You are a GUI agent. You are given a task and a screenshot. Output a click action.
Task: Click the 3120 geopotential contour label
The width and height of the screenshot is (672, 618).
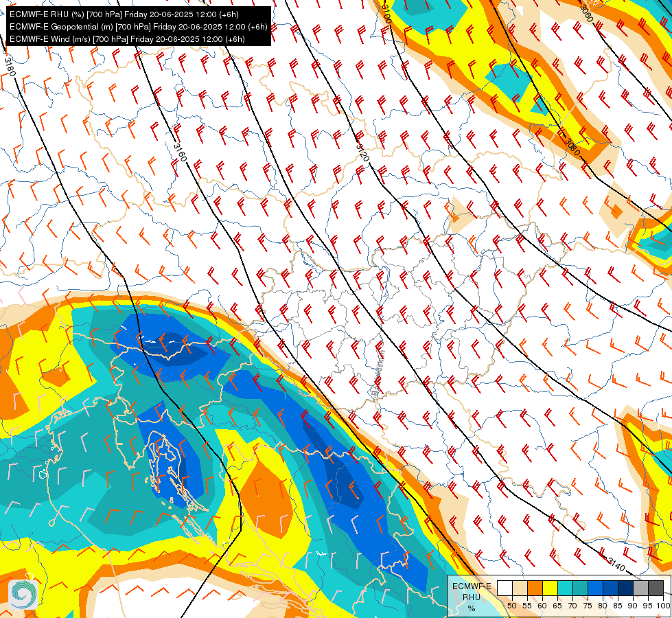point(362,152)
